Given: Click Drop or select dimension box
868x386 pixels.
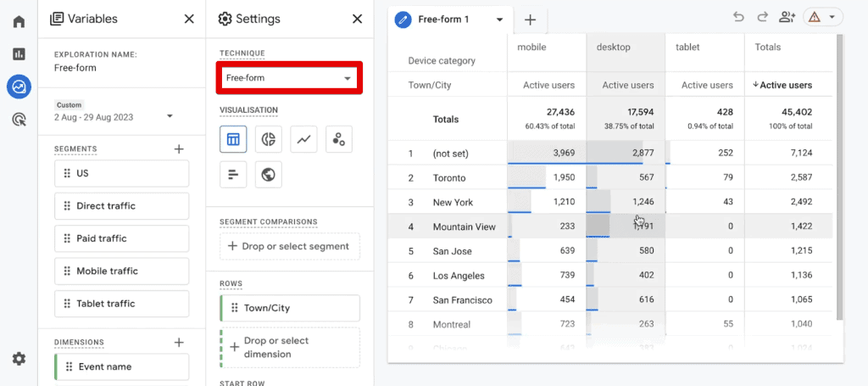Looking at the screenshot, I should click(290, 347).
